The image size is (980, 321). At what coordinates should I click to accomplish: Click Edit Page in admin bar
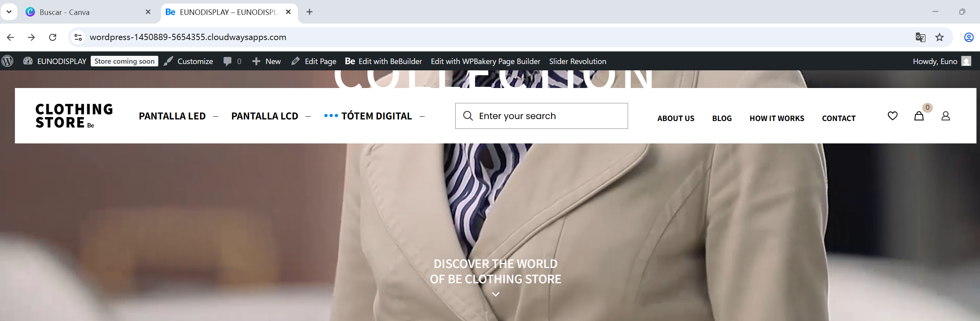point(314,61)
